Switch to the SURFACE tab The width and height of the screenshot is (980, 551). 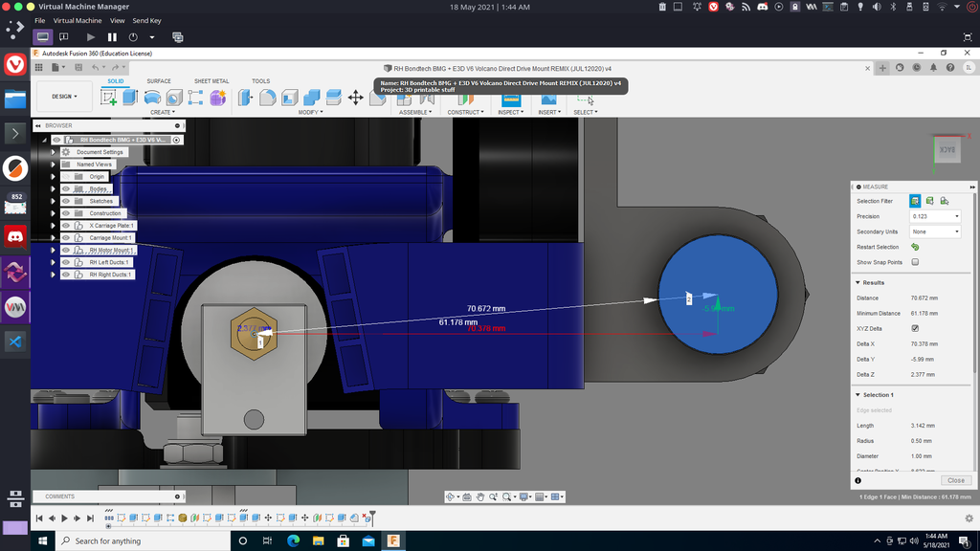(x=159, y=81)
